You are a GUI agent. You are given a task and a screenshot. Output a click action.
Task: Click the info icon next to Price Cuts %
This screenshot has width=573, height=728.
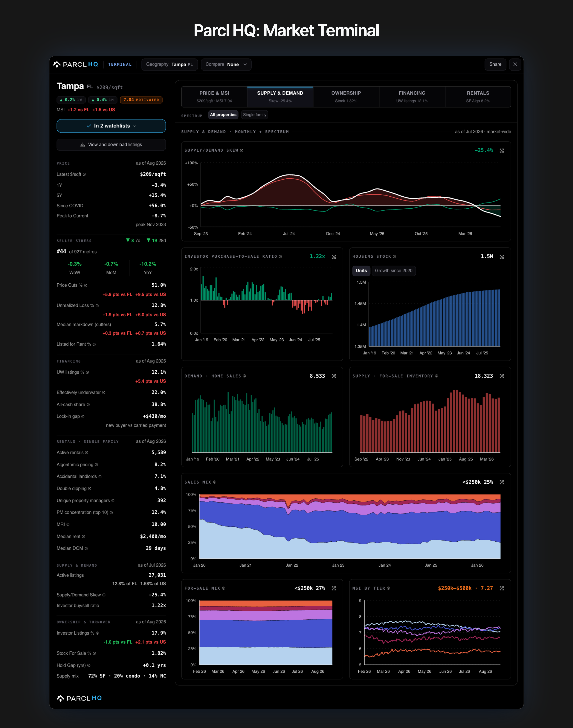[86, 285]
